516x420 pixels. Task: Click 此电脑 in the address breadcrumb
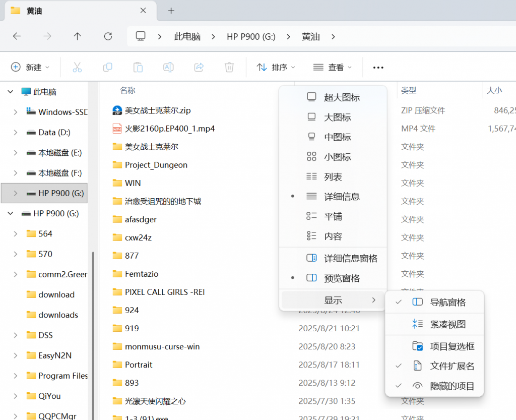coord(187,36)
